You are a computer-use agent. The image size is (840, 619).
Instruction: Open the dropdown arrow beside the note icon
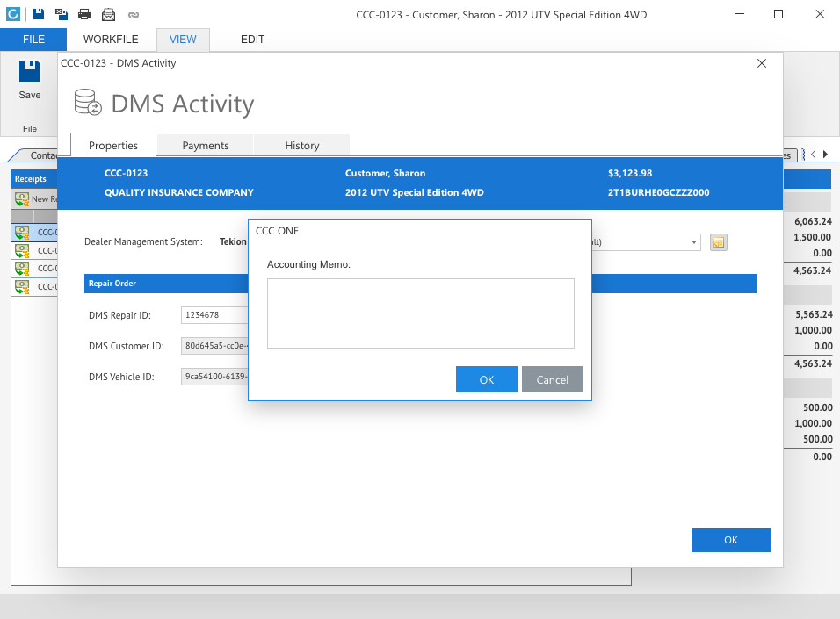(x=694, y=242)
